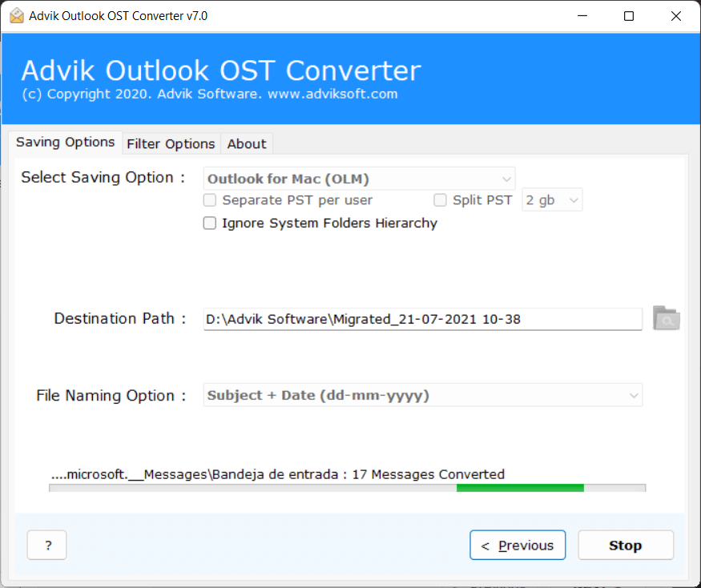
Task: Go to the About tab
Action: [x=246, y=144]
